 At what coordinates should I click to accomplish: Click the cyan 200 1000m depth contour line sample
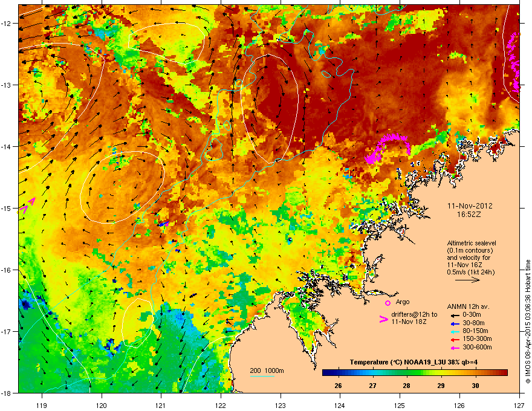point(262,376)
